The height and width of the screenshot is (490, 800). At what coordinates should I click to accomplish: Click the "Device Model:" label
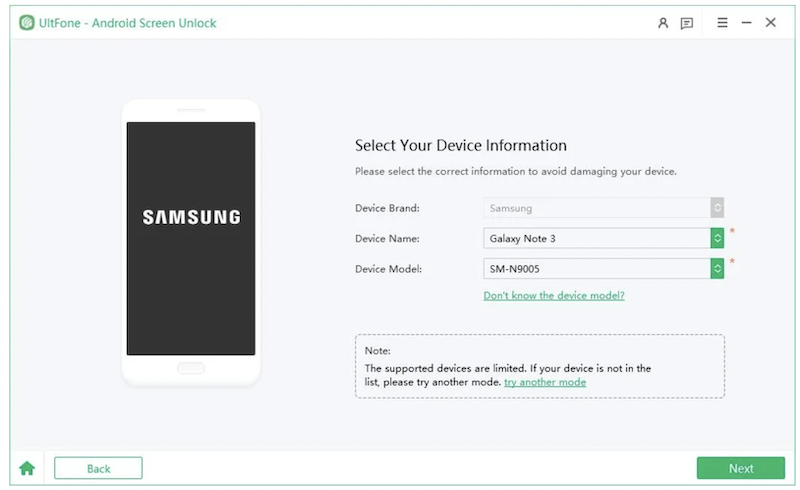point(388,269)
